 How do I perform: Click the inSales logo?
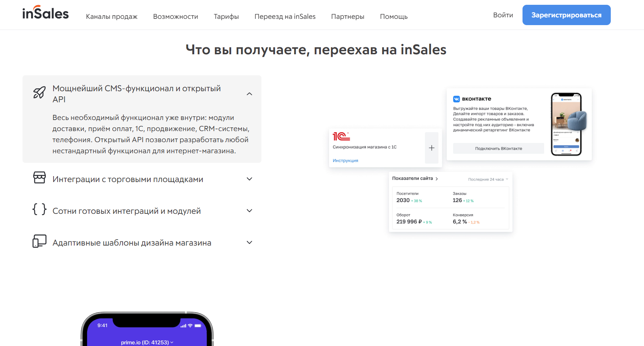click(x=45, y=13)
